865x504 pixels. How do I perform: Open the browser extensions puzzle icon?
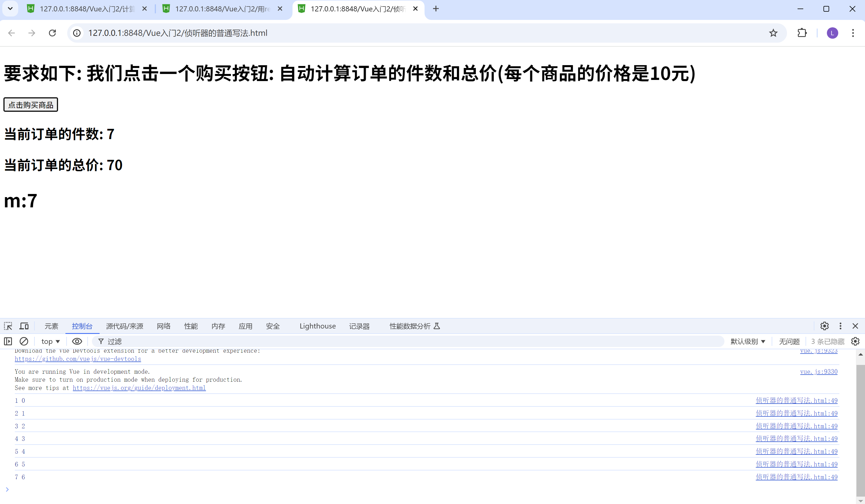(x=802, y=33)
